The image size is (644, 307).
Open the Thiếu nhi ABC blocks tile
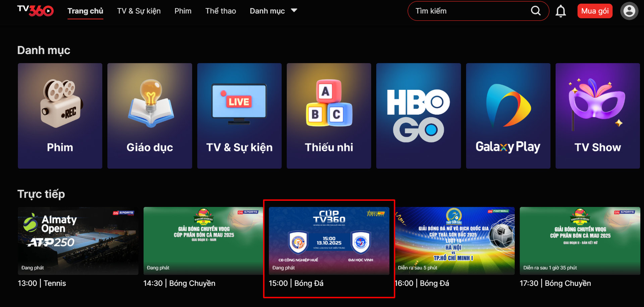point(329,116)
